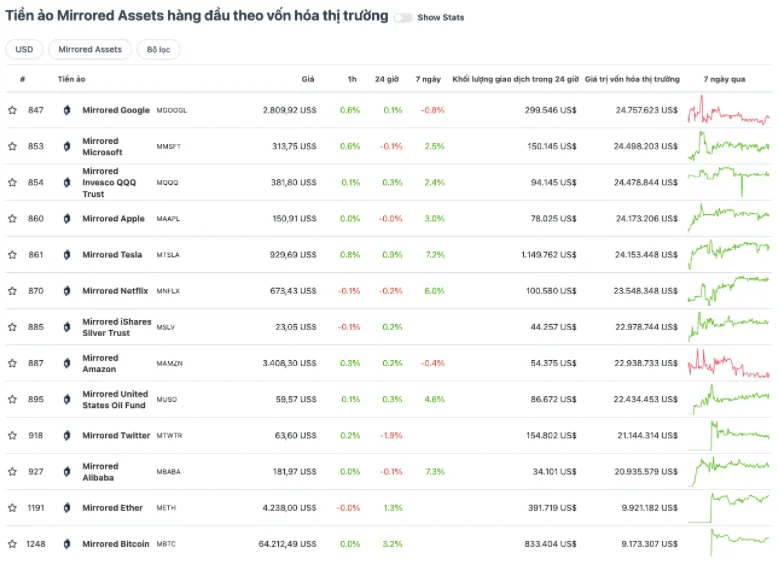Sort by the 1h change column header
779x567 pixels.
[352, 79]
